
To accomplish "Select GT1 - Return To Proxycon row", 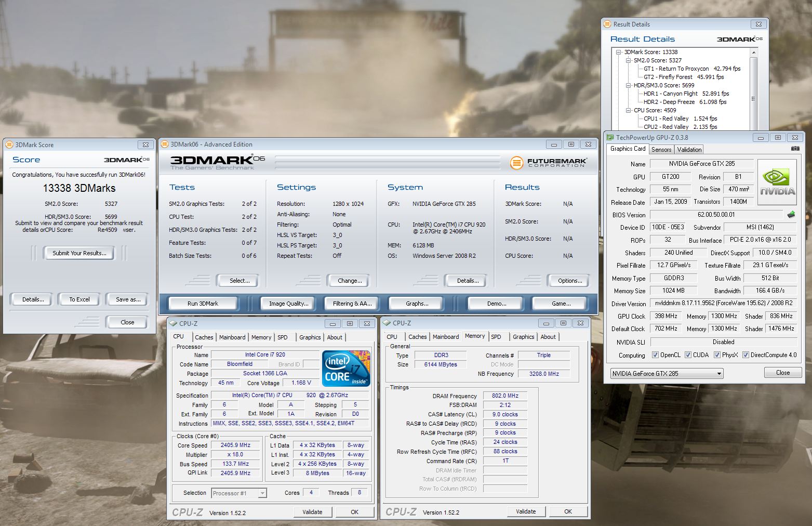I will [x=692, y=69].
